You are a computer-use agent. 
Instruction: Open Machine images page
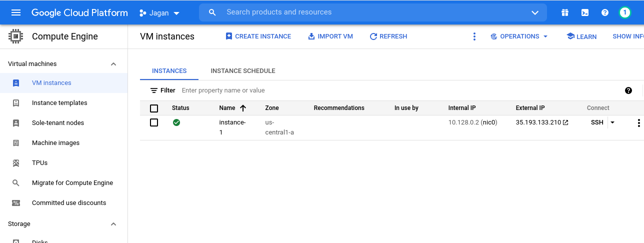tap(55, 143)
